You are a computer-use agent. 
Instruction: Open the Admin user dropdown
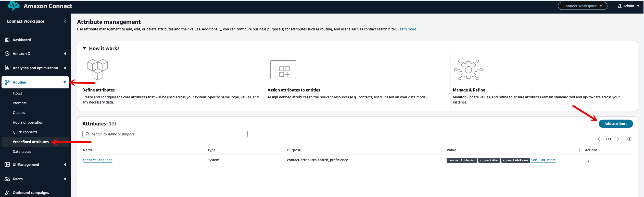coord(628,6)
